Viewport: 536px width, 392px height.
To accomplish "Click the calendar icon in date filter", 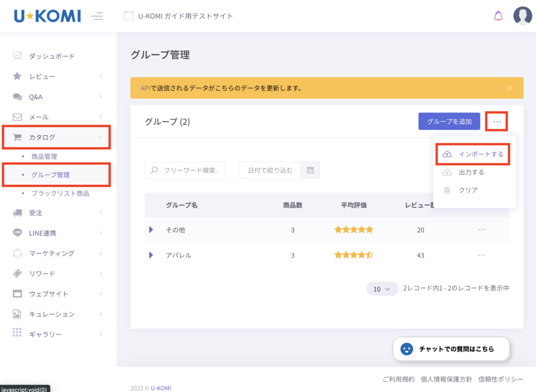I will tap(310, 170).
